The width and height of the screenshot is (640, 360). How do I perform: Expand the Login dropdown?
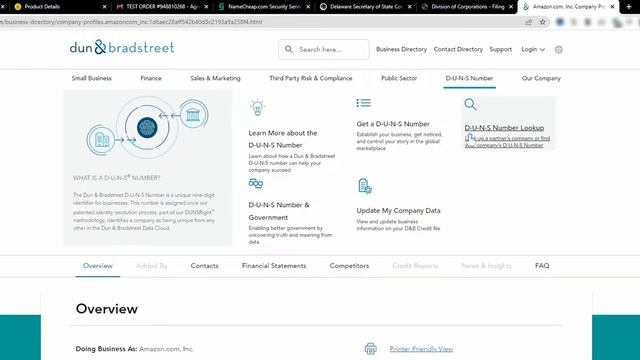[533, 49]
